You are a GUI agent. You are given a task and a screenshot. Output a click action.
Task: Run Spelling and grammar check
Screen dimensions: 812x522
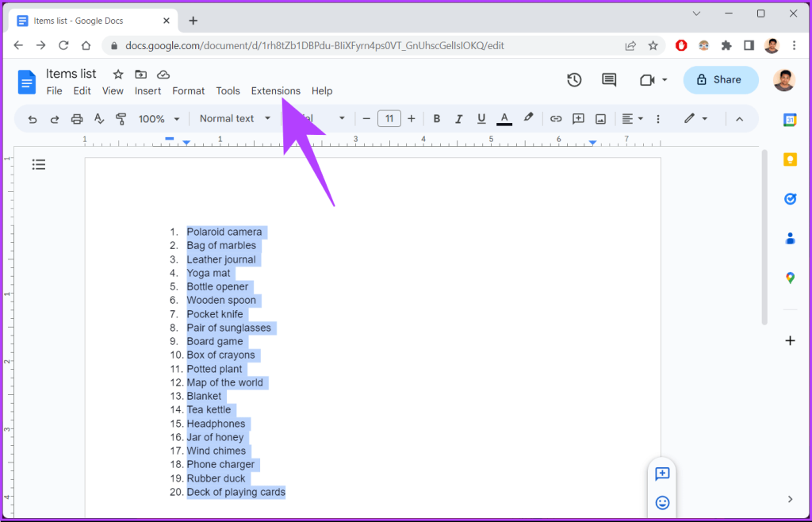pyautogui.click(x=98, y=118)
